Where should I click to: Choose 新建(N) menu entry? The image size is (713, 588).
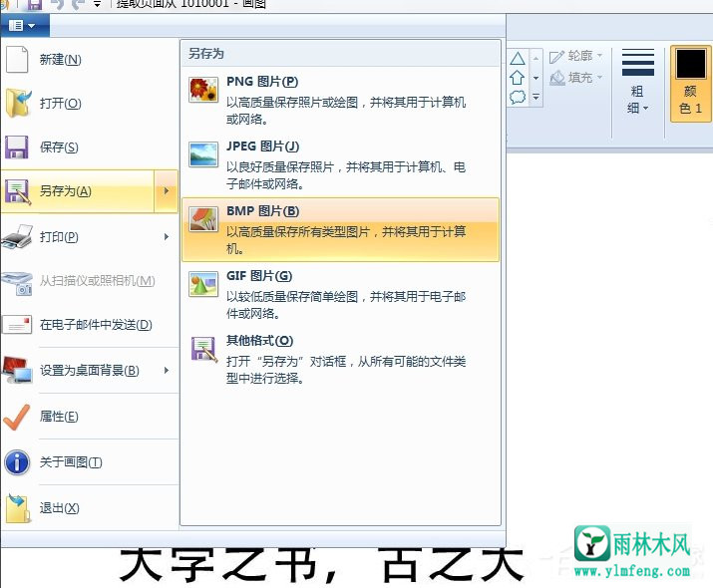coord(60,60)
